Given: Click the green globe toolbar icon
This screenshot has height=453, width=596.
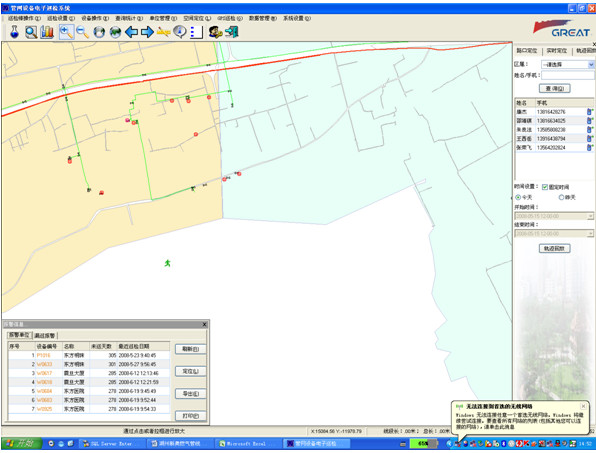Looking at the screenshot, I should click(115, 32).
